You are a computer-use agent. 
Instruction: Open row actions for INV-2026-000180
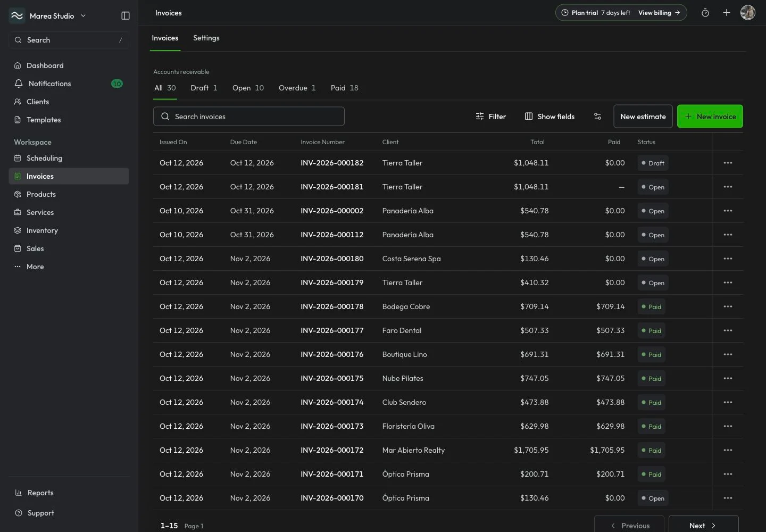tap(728, 259)
